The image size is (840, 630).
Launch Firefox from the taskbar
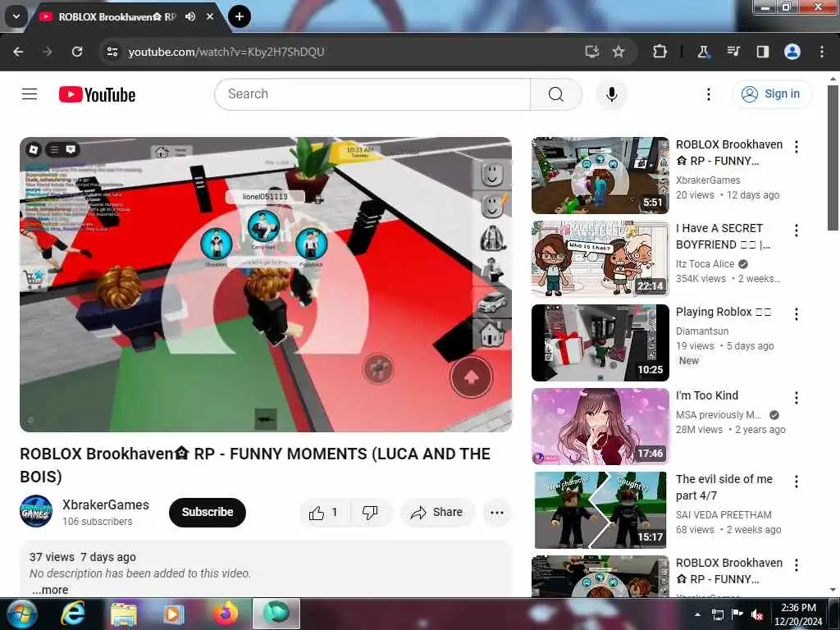point(226,614)
